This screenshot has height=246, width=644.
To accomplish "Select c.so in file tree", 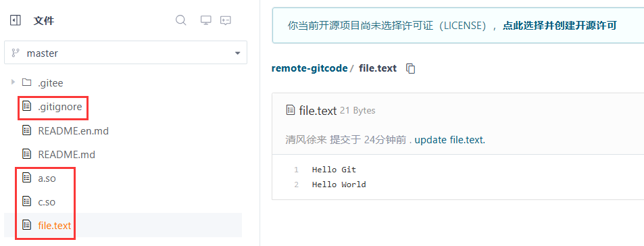I will click(x=47, y=203).
